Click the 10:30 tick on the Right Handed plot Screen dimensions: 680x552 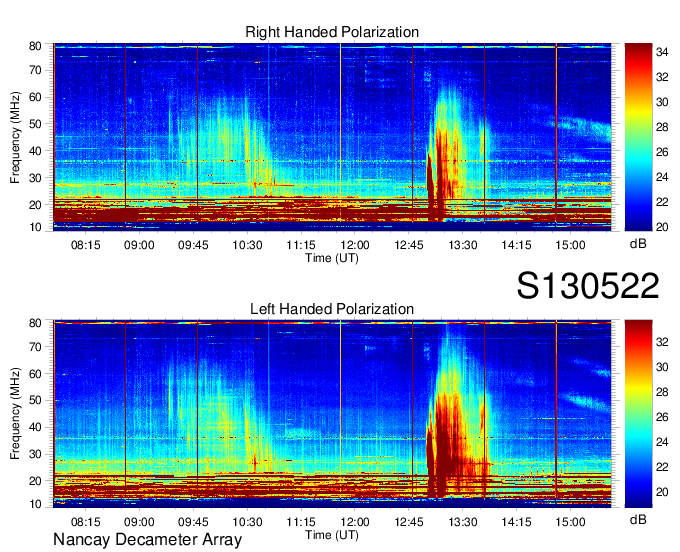click(247, 245)
